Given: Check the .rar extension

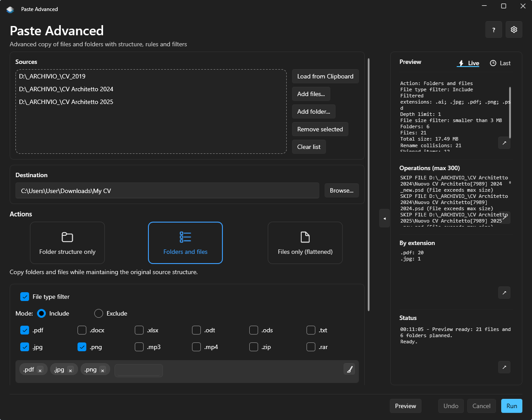Looking at the screenshot, I should pyautogui.click(x=311, y=347).
